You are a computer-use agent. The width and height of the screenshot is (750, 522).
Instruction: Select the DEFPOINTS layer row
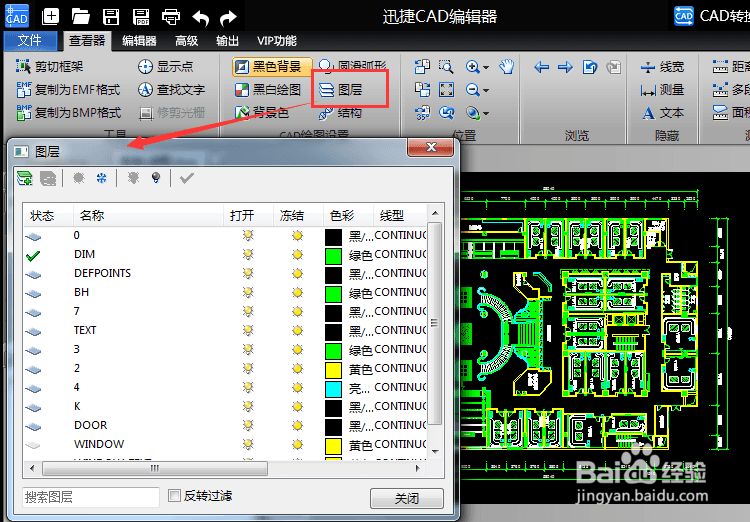(x=225, y=273)
